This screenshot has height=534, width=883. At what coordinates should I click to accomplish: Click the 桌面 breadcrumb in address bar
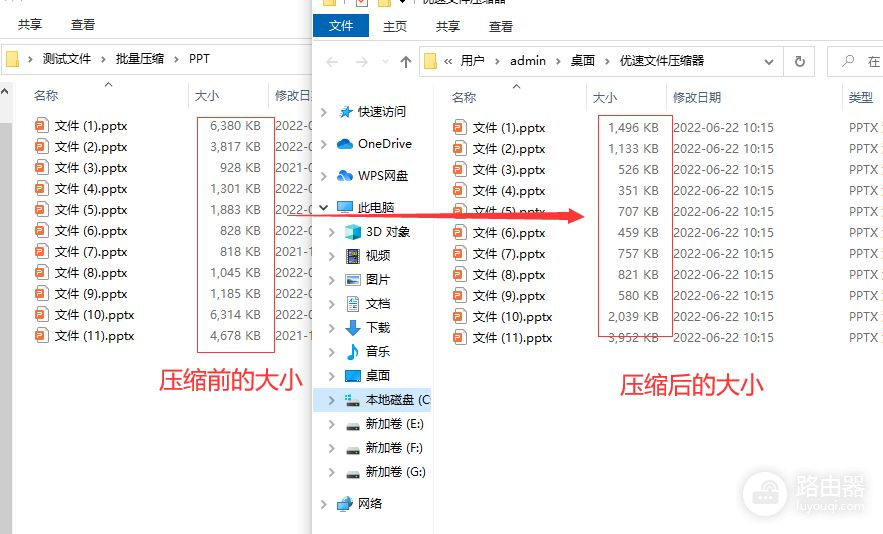(583, 61)
